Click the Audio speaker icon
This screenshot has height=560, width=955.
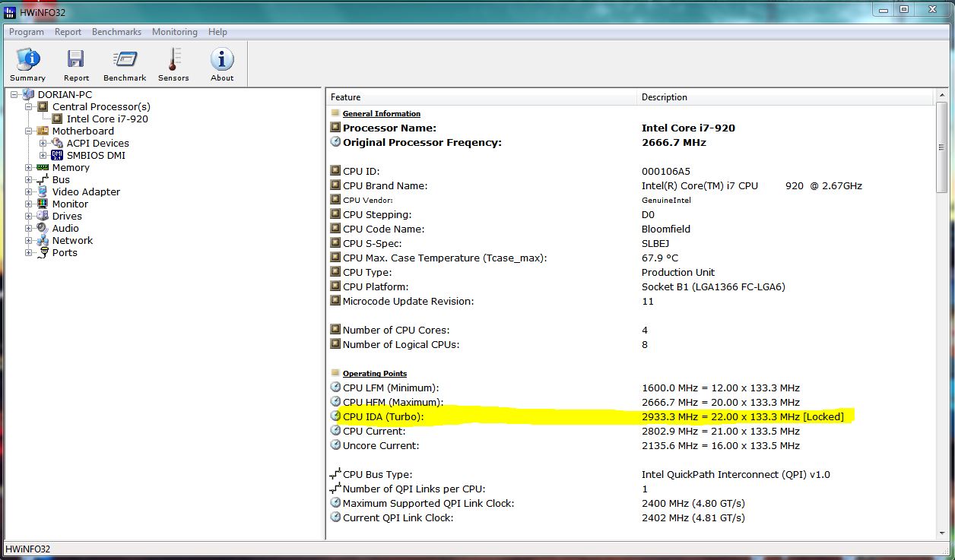coord(43,228)
